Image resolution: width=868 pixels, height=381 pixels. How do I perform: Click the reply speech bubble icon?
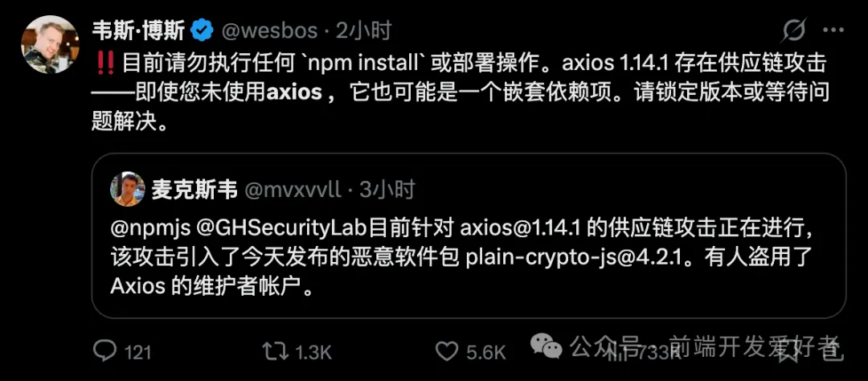[104, 350]
